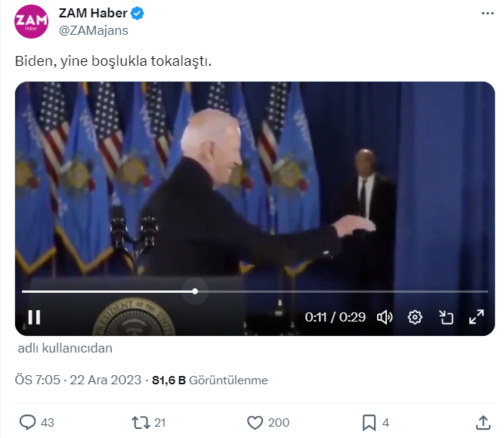View the 81,6 B Görüntülenme stats
Image resolution: width=504 pixels, height=438 pixels.
coord(209,380)
